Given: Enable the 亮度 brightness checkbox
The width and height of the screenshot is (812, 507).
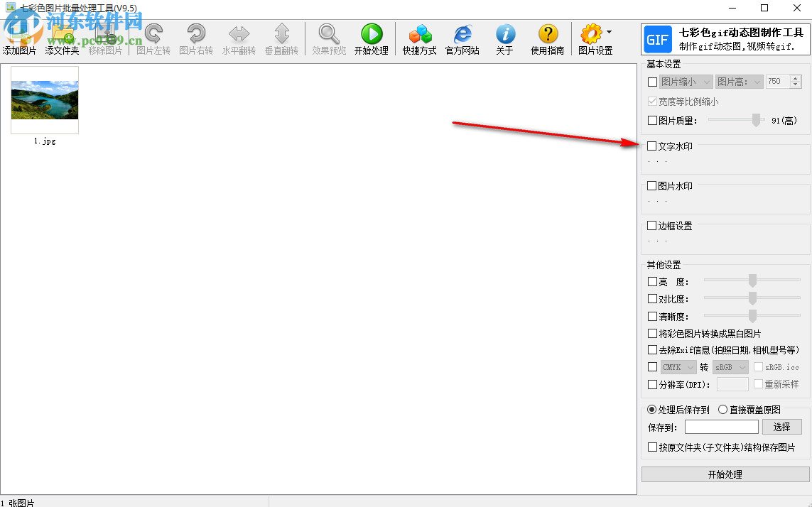Looking at the screenshot, I should coord(652,282).
